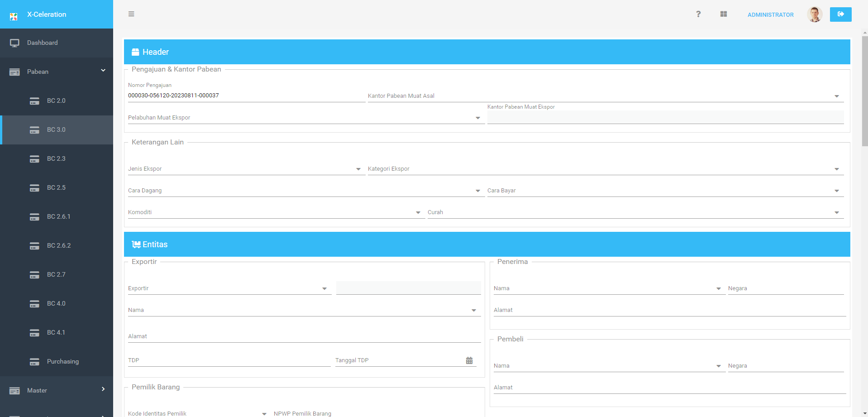This screenshot has width=868, height=417.
Task: Click the Penerima Alamat field
Action: click(x=670, y=310)
